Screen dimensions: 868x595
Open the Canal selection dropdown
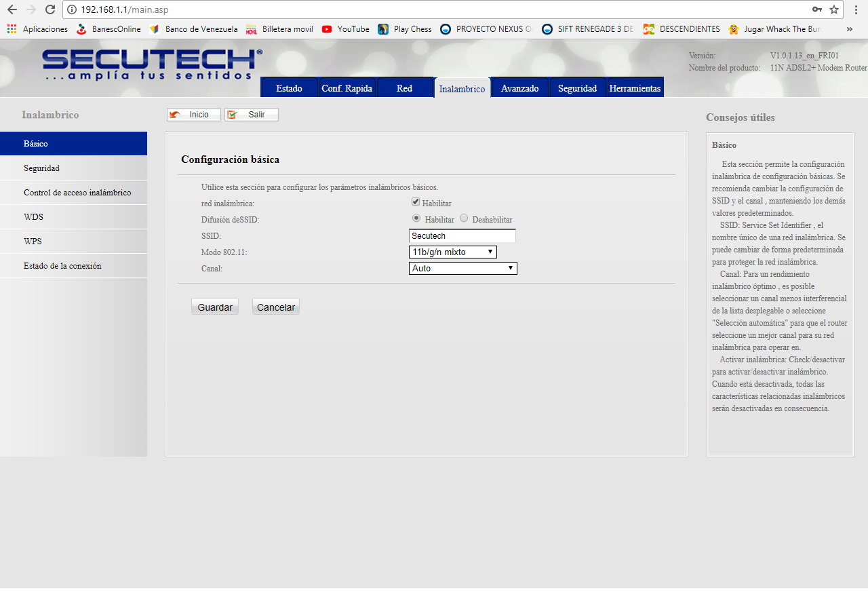click(x=462, y=268)
